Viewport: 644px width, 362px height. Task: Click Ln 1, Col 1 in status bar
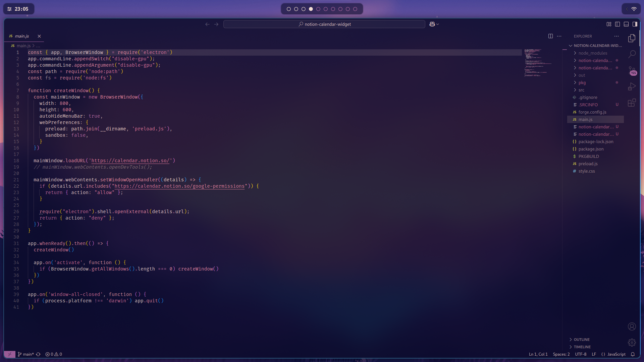click(x=538, y=354)
